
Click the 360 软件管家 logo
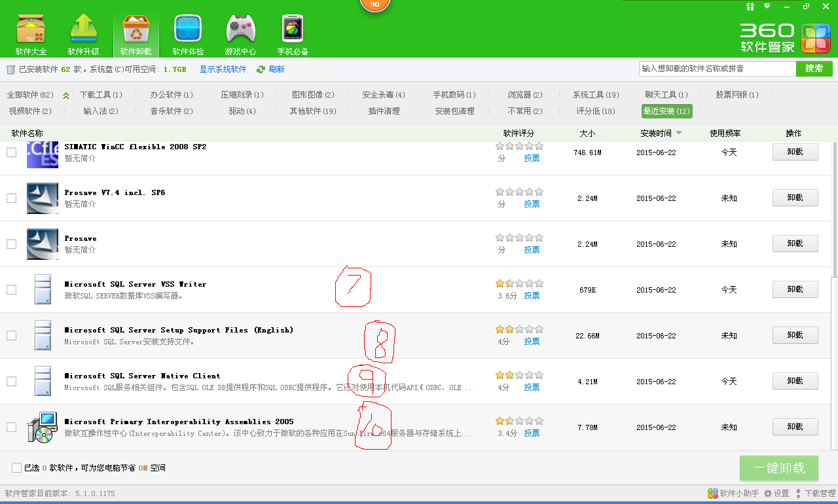point(786,38)
